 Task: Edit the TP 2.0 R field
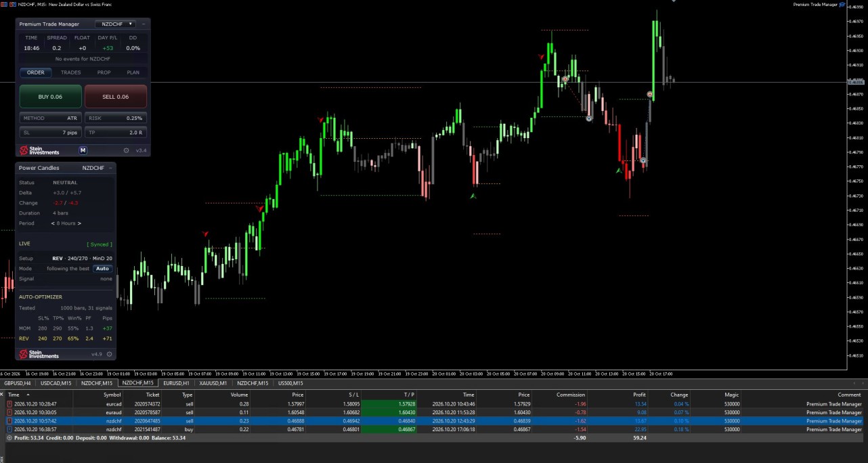115,132
